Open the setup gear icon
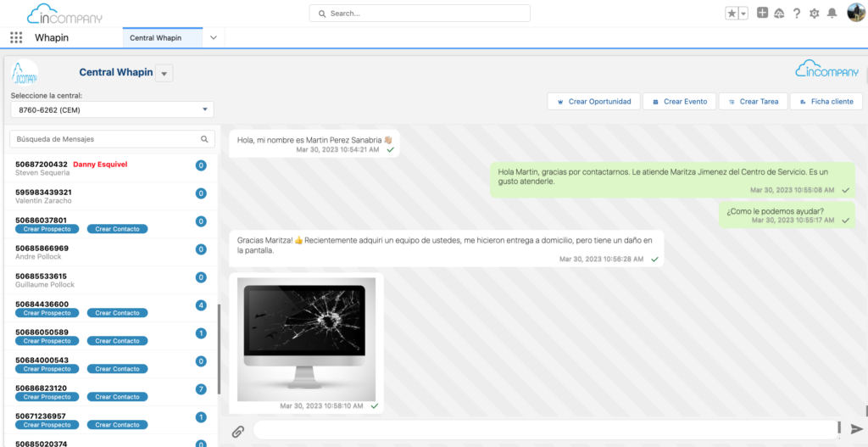This screenshot has width=868, height=447. 815,14
